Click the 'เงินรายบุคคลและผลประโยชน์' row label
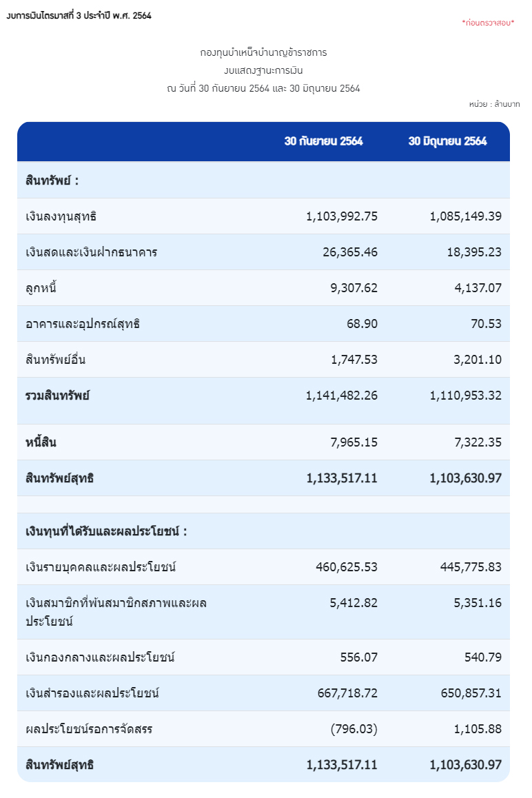 tap(101, 567)
